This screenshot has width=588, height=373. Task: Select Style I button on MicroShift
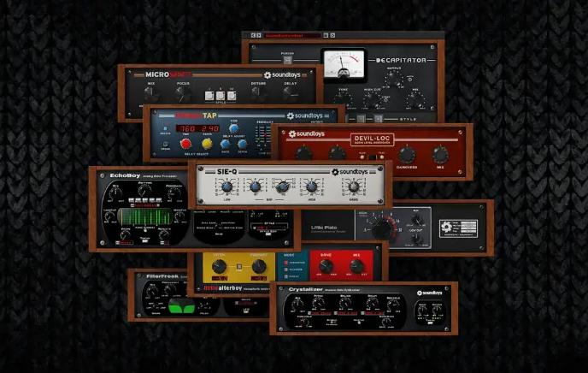click(x=209, y=95)
